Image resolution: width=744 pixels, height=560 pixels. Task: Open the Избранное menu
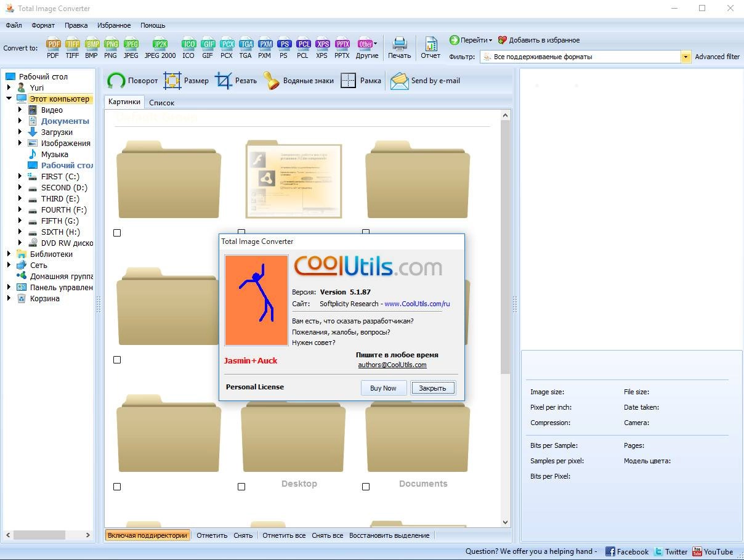(x=114, y=25)
